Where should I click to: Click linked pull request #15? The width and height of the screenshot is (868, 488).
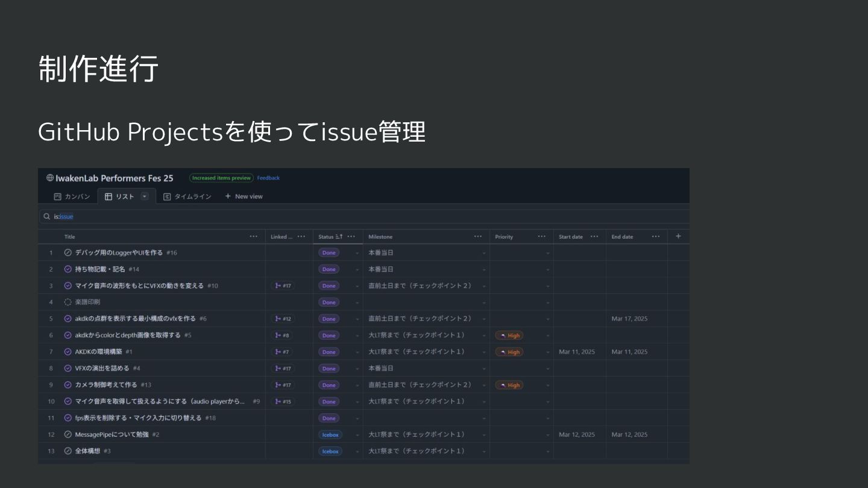(x=283, y=401)
